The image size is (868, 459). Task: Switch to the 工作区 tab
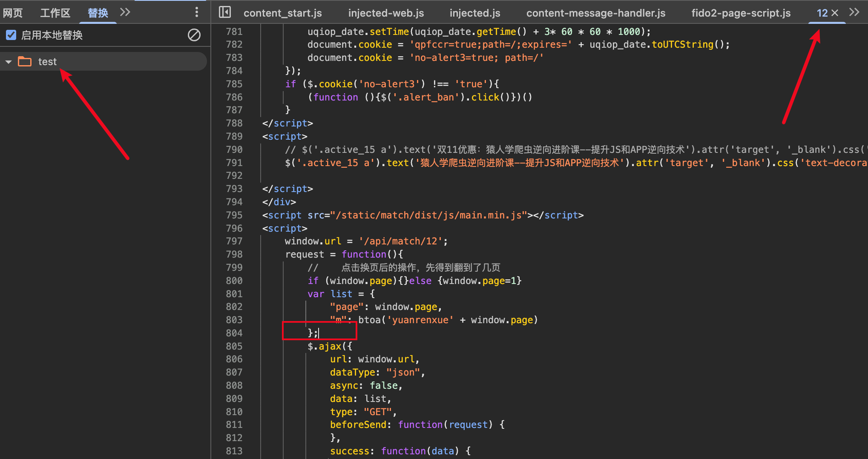[55, 13]
